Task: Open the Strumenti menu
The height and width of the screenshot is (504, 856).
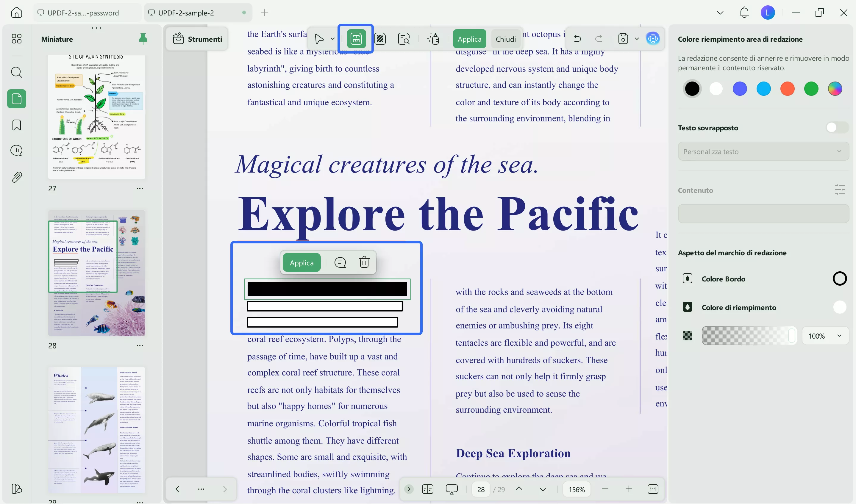Action: 197,39
